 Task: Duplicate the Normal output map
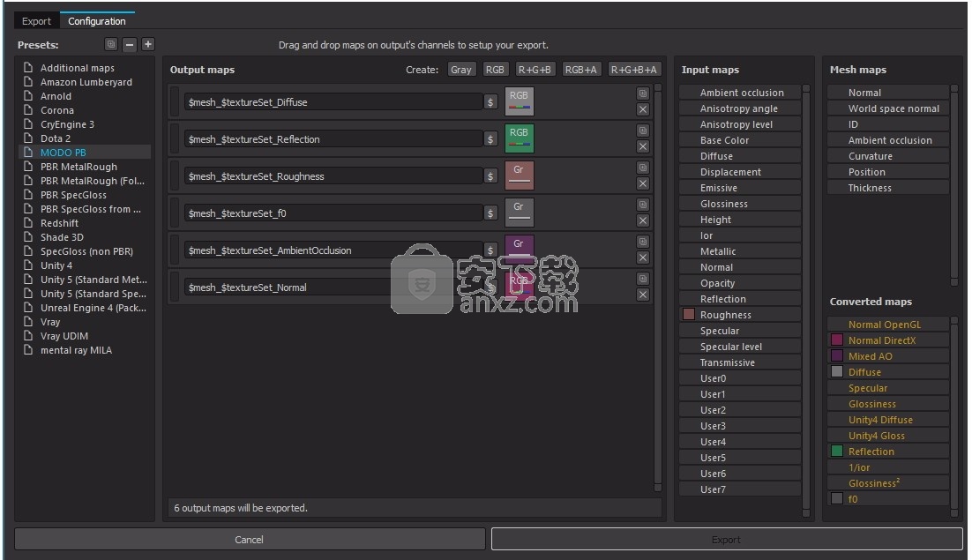coord(643,279)
